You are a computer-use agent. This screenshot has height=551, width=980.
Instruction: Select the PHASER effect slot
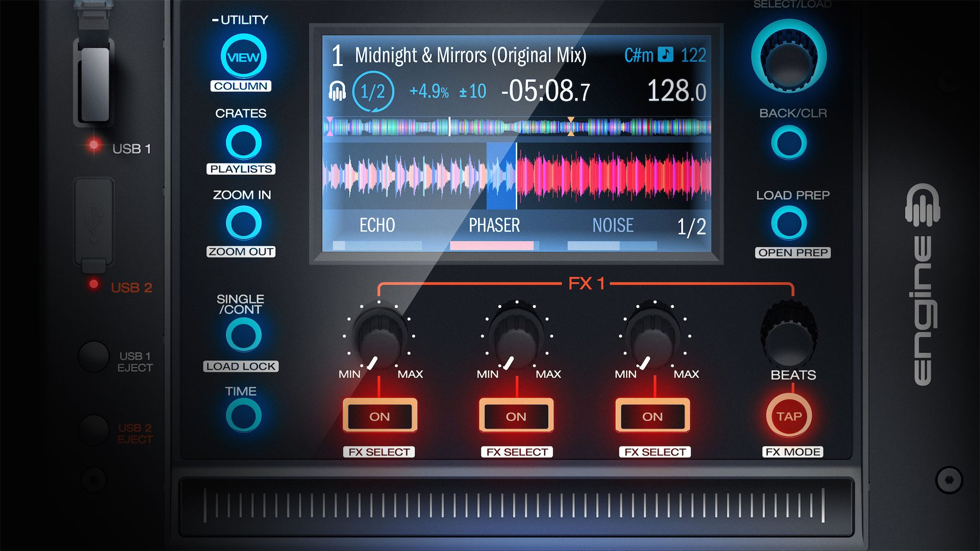point(494,226)
